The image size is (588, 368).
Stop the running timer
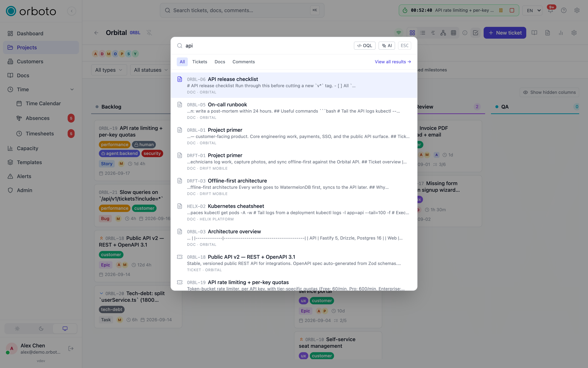pos(512,10)
